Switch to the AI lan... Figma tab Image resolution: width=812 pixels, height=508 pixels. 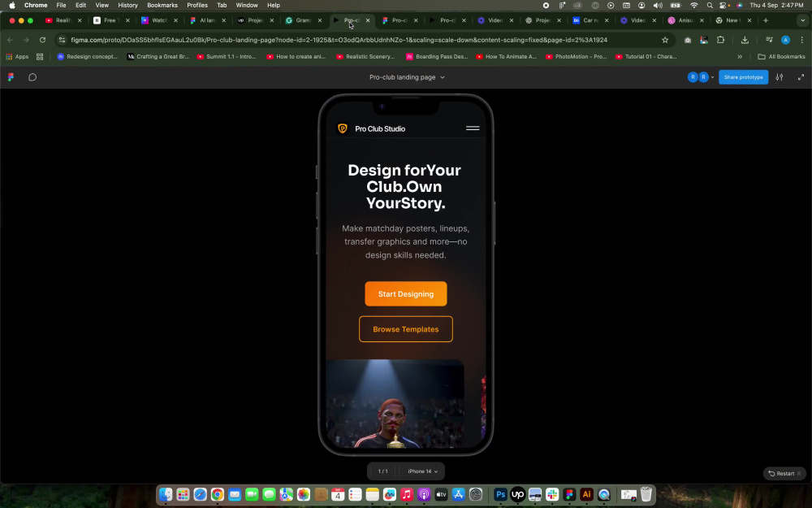pyautogui.click(x=207, y=20)
